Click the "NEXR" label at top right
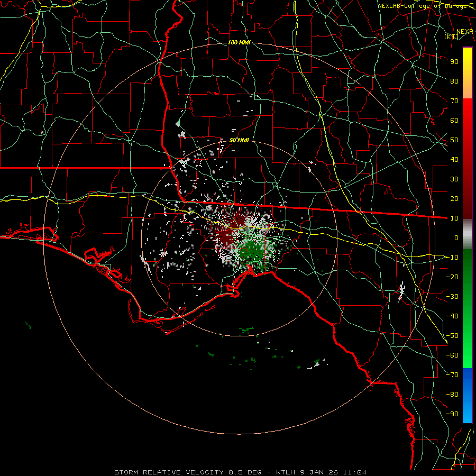 pyautogui.click(x=465, y=32)
